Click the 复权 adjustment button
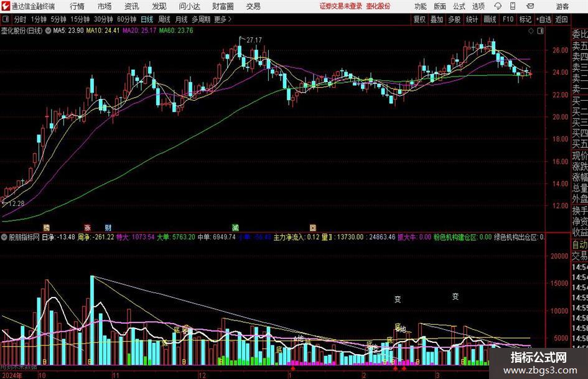Screen dimensions: 588x379 [x=419, y=19]
